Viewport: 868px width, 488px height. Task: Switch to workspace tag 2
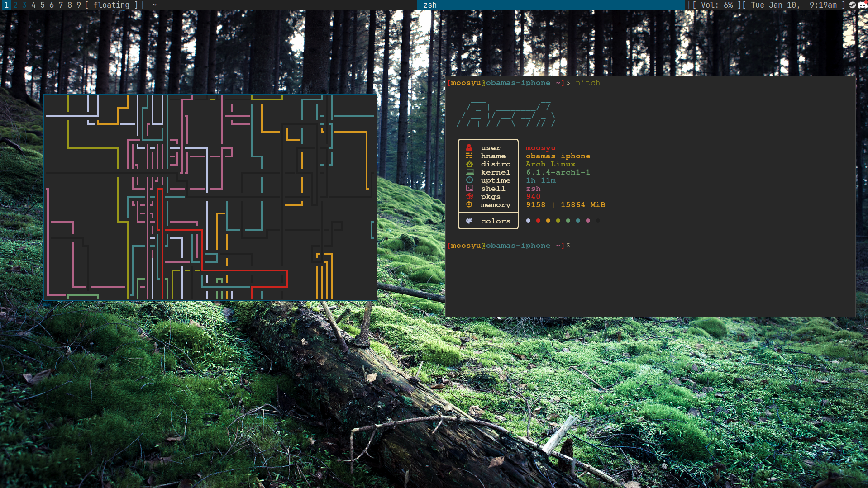pos(15,5)
